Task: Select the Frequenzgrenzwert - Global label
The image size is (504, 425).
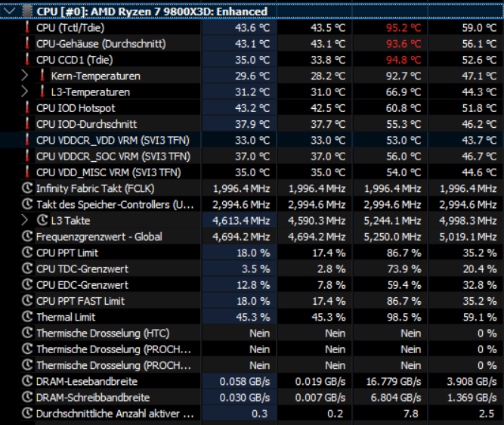Action: pyautogui.click(x=99, y=237)
